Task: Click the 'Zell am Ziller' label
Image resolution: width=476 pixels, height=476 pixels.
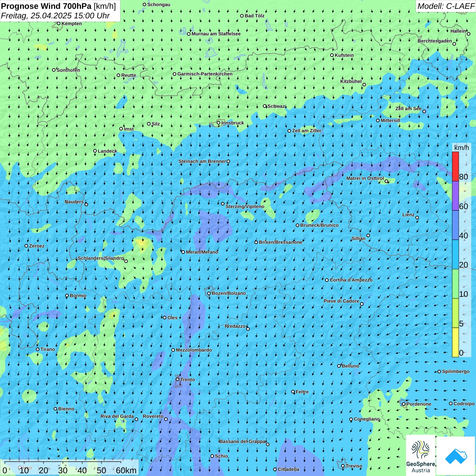Action: click(x=307, y=131)
